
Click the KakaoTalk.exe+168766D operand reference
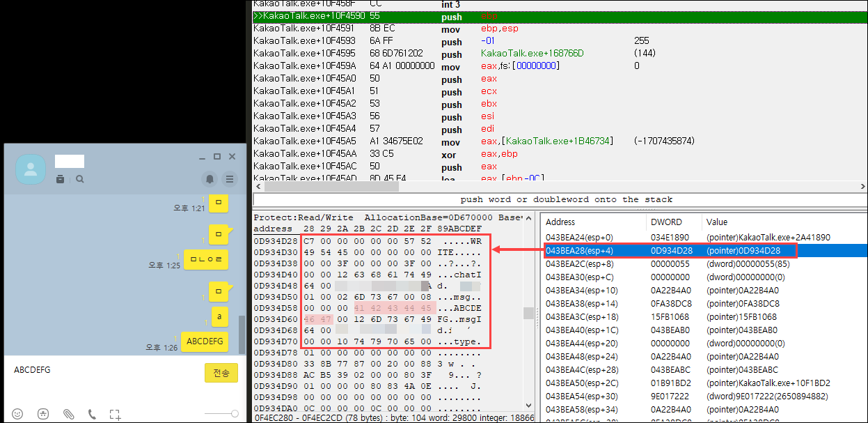532,54
